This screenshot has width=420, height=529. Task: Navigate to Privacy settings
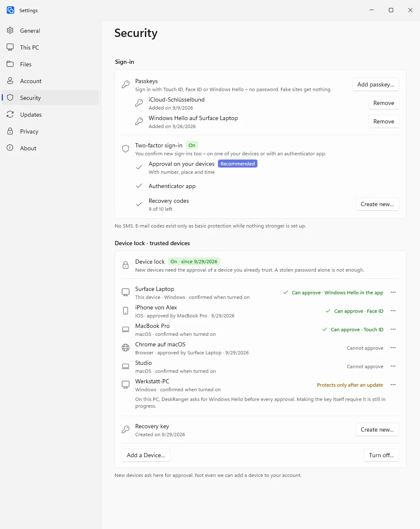tap(50, 131)
